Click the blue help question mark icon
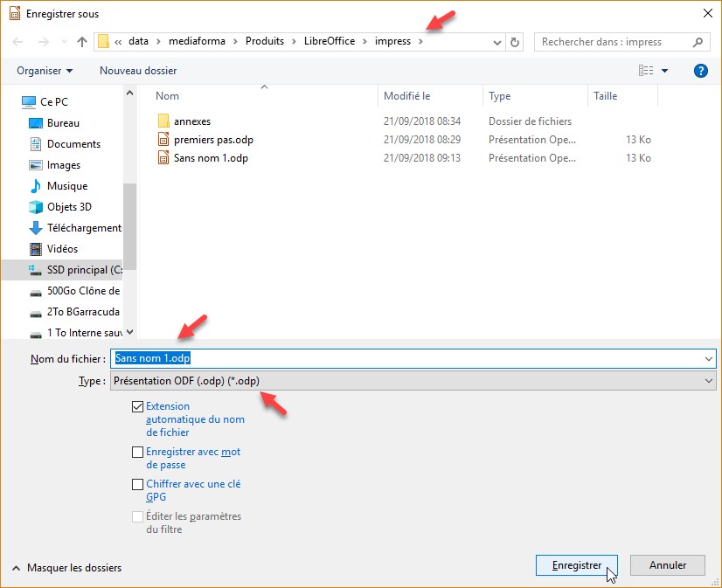 point(700,71)
